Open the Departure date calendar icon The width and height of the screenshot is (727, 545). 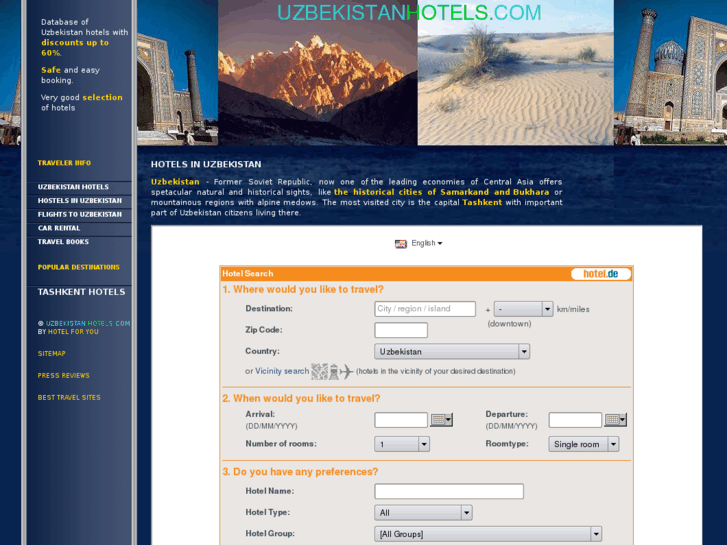tap(616, 420)
